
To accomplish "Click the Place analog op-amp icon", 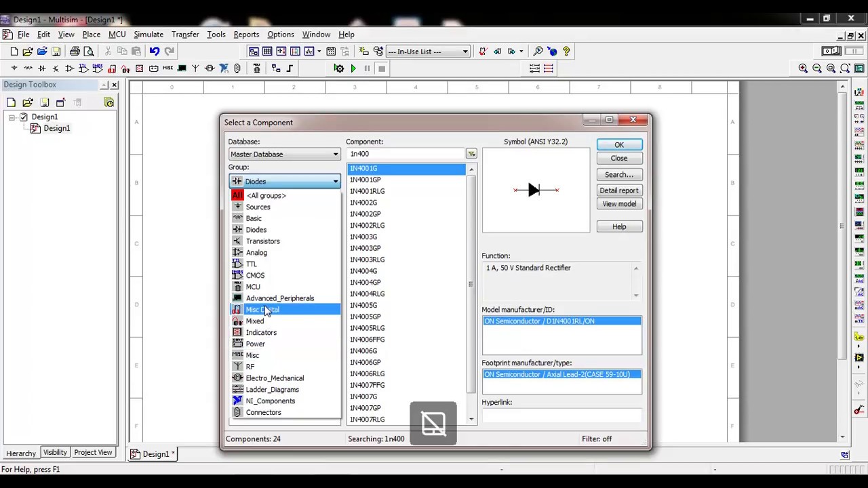I will click(70, 68).
